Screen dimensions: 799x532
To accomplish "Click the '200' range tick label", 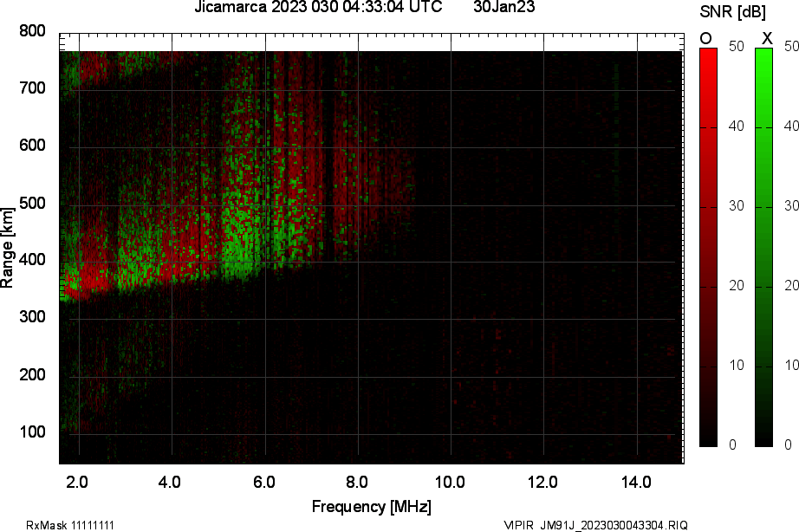I will (32, 374).
